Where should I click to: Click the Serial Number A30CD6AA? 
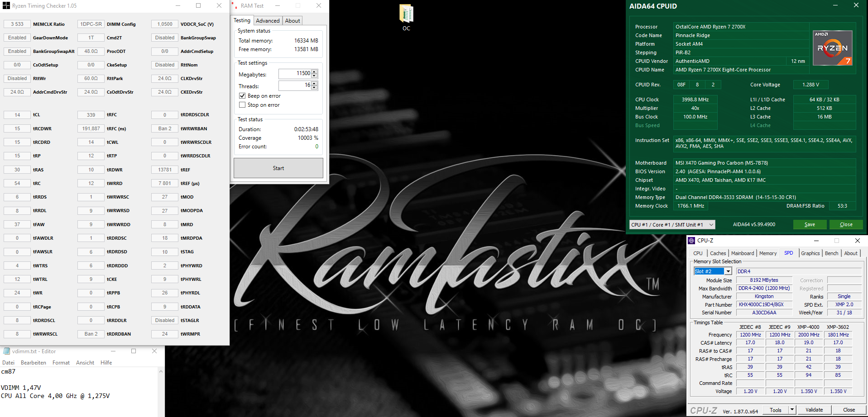tap(764, 313)
